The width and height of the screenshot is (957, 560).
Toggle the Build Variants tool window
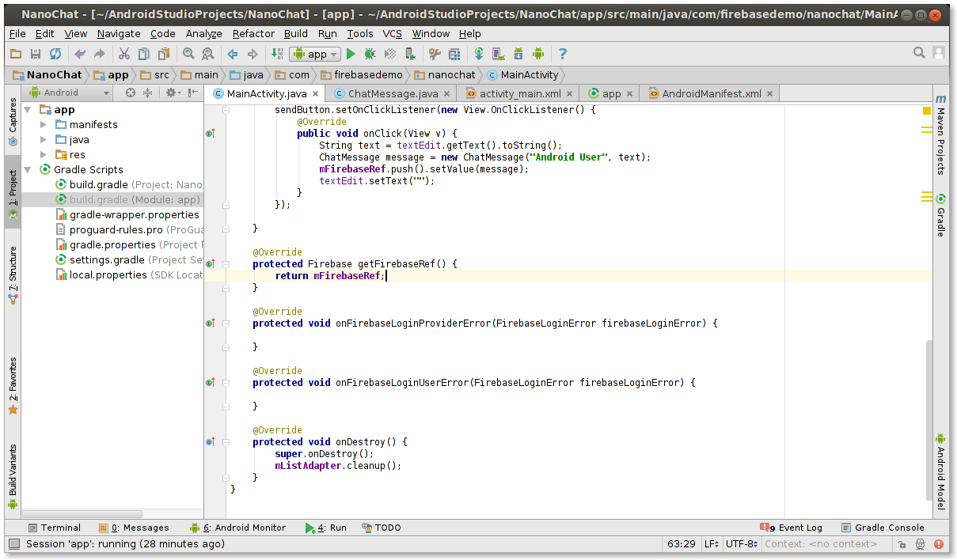click(13, 477)
